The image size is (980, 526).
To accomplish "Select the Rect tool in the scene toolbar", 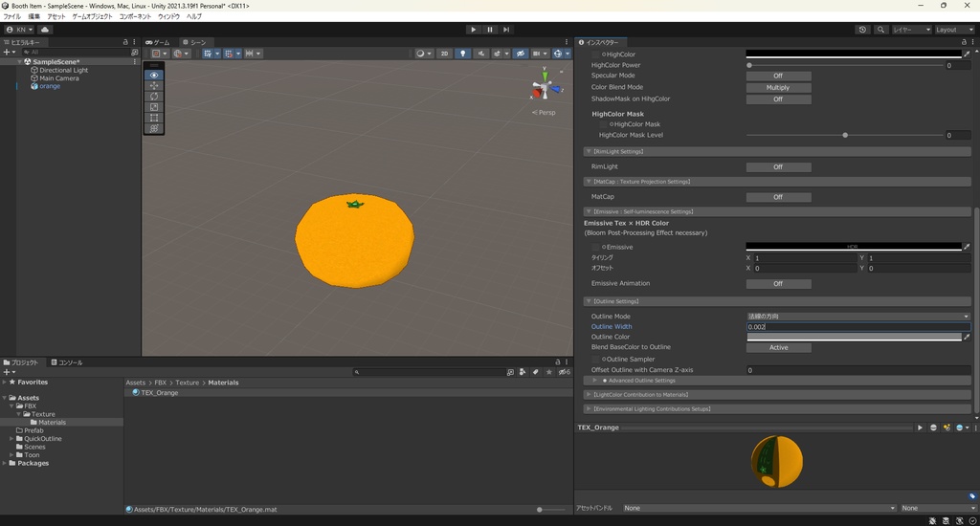I will [x=154, y=118].
